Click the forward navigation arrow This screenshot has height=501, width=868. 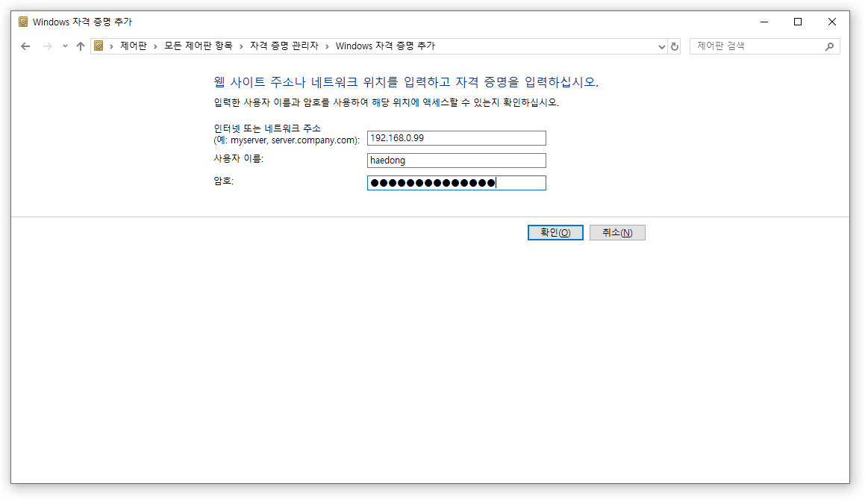pyautogui.click(x=48, y=46)
